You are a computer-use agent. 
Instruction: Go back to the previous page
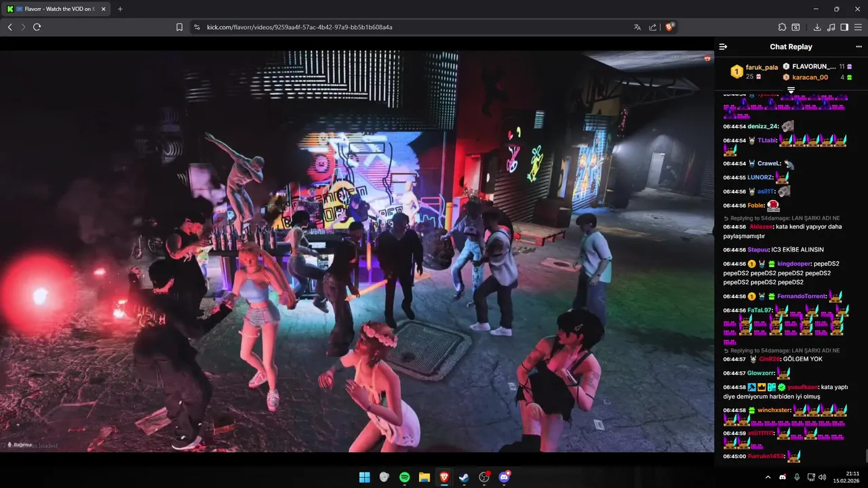tap(9, 27)
